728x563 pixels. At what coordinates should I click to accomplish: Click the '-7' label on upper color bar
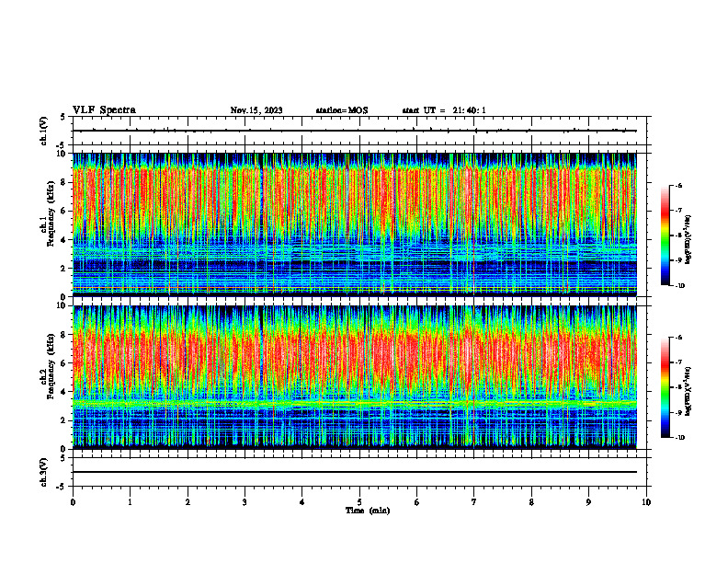679,211
